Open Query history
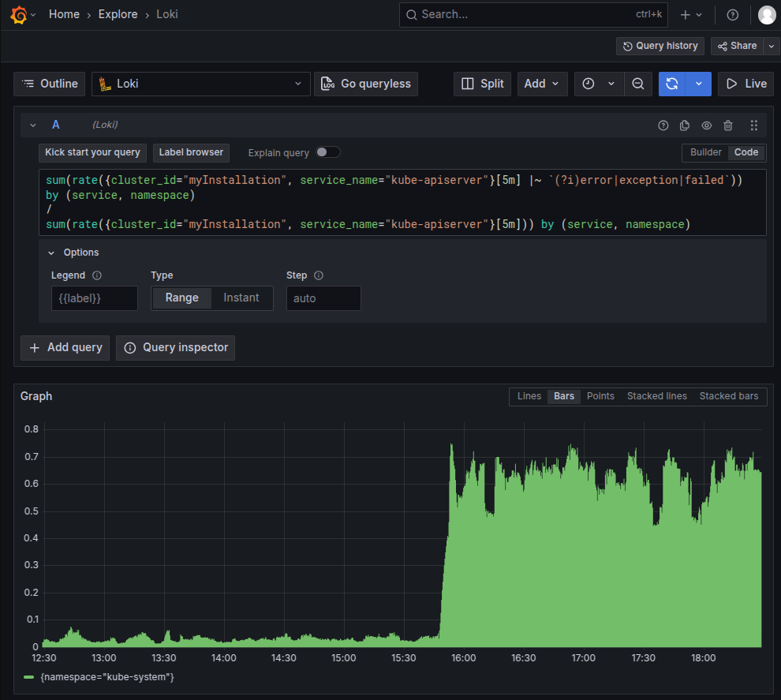781x700 pixels. coord(660,46)
